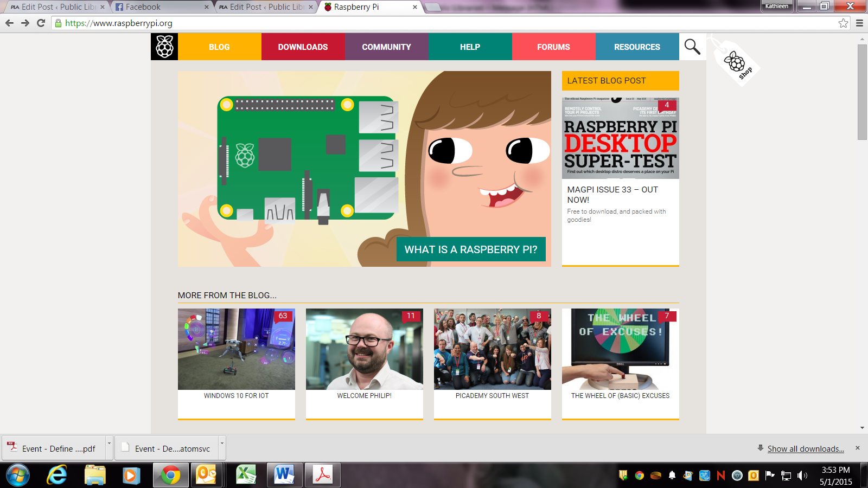
Task: Reload the page with refresh icon
Action: tap(41, 23)
